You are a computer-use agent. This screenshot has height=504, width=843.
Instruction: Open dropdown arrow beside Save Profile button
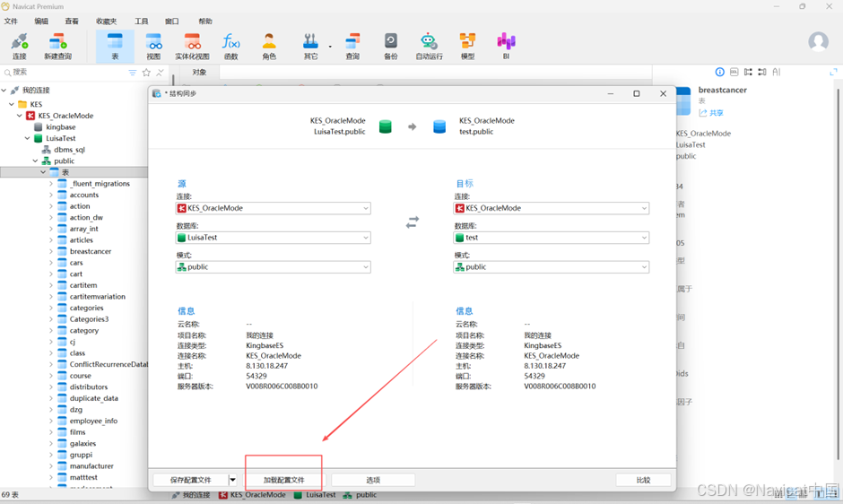[233, 480]
